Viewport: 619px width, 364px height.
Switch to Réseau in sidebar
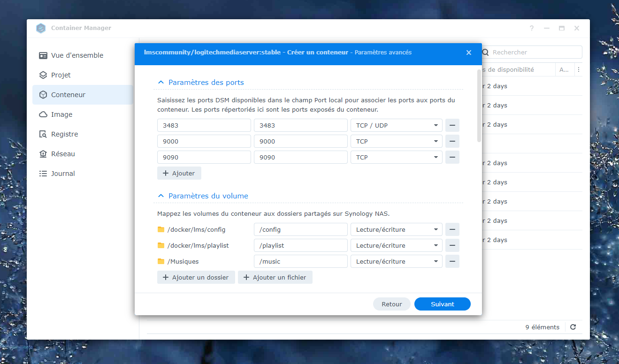point(83,154)
